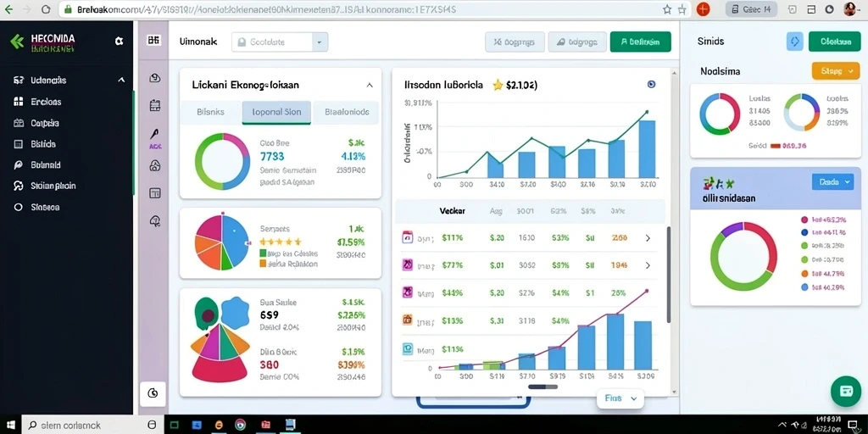Image resolution: width=868 pixels, height=434 pixels.
Task: Open the Scolalste dropdown in top bar
Action: [280, 42]
